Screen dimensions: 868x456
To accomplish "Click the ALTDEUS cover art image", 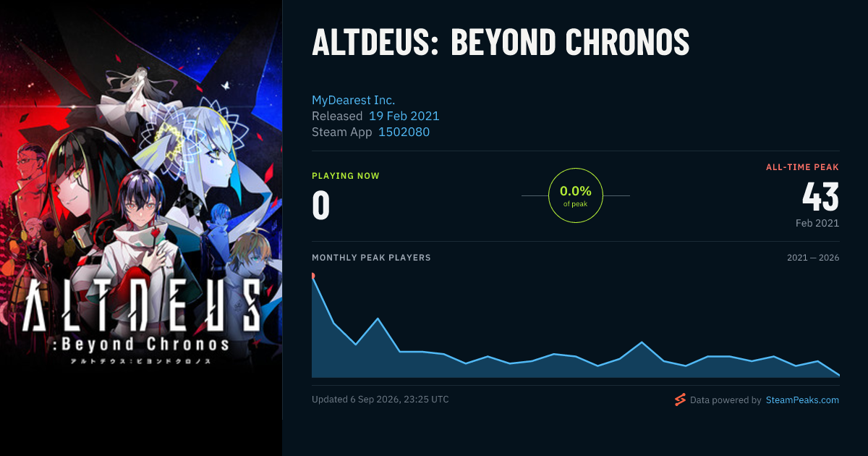I will tap(141, 228).
